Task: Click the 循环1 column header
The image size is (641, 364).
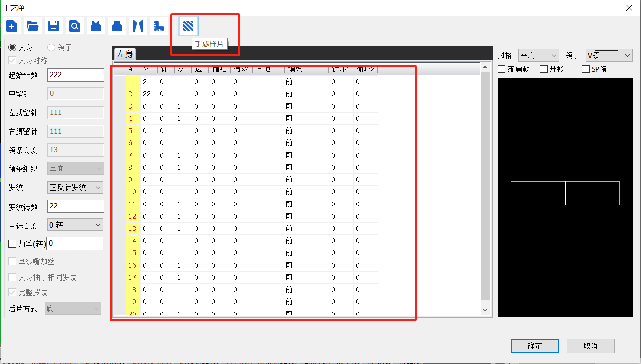Action: pos(341,69)
